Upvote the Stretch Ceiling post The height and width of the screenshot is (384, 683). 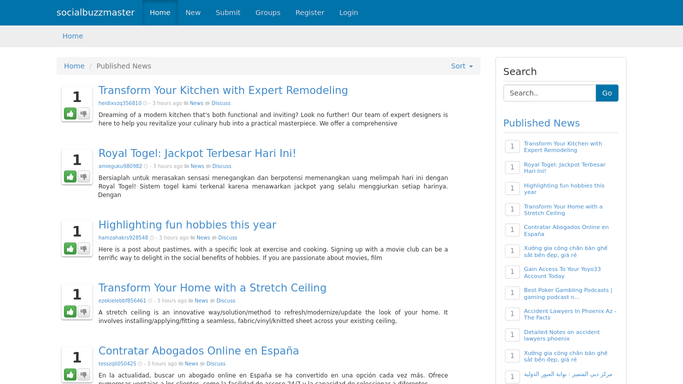pyautogui.click(x=70, y=311)
